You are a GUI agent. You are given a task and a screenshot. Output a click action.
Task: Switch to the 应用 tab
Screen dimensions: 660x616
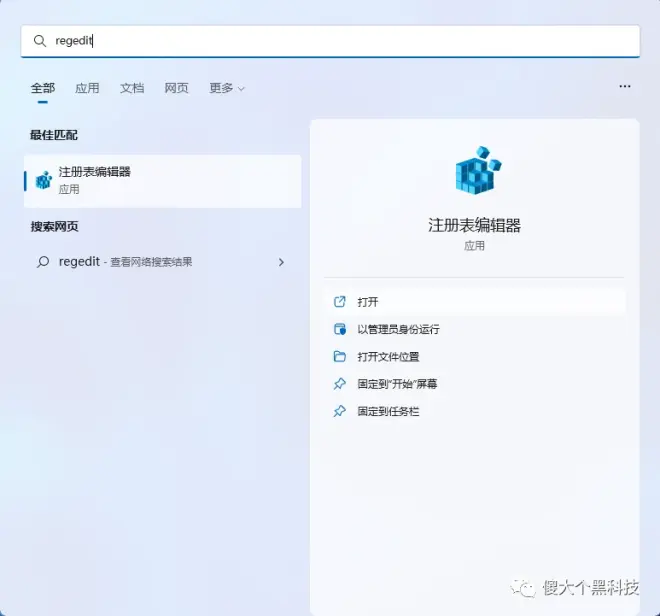tap(87, 88)
